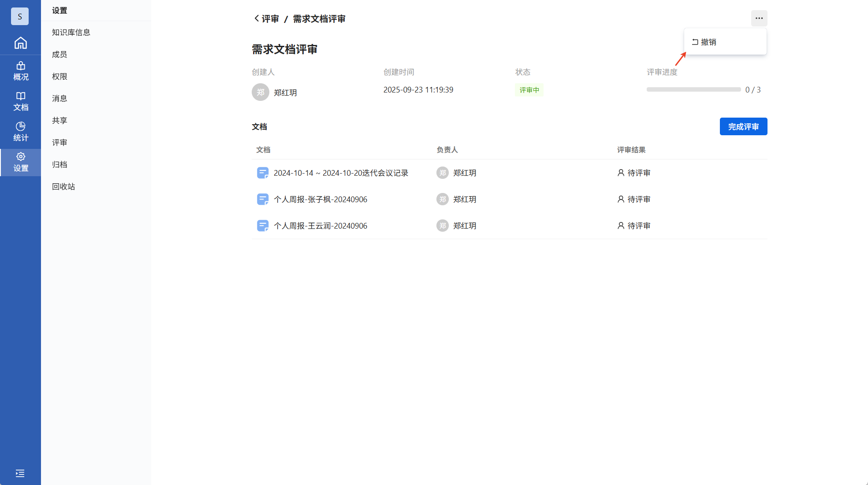This screenshot has width=868, height=485.
Task: Click the 完成评审 button
Action: (743, 127)
